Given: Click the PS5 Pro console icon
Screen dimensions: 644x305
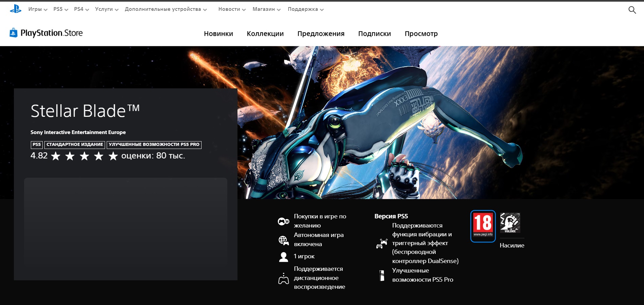Looking at the screenshot, I should pos(382,276).
